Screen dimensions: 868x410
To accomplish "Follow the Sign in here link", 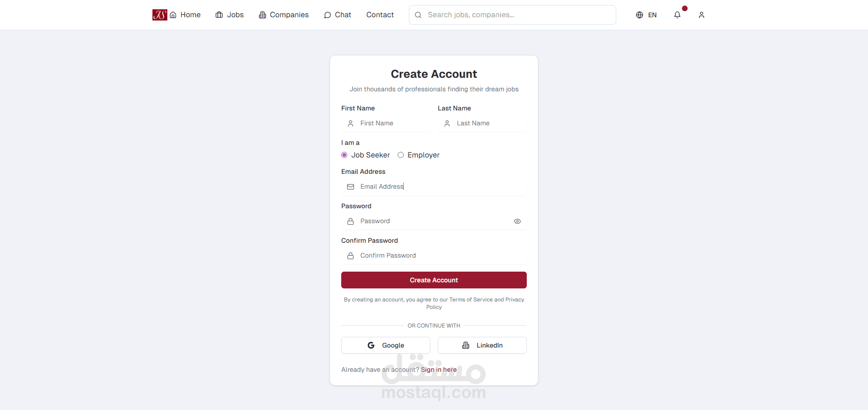I will 439,369.
